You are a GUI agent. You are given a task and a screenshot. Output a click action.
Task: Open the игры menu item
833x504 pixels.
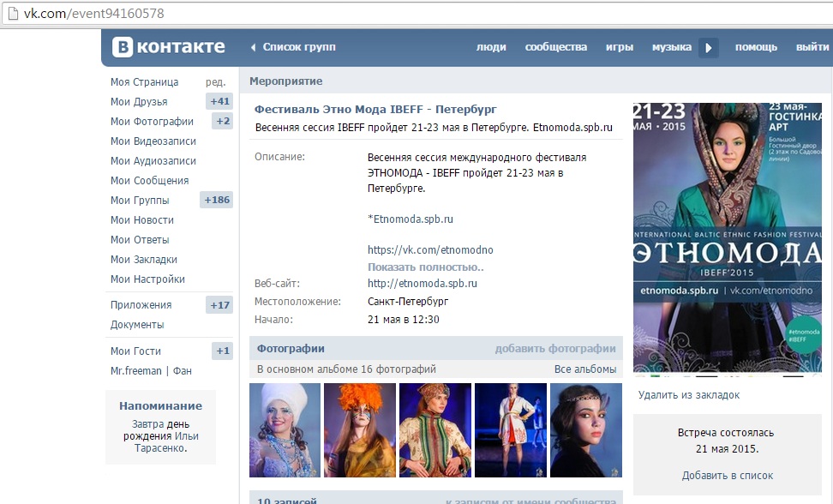coord(620,47)
